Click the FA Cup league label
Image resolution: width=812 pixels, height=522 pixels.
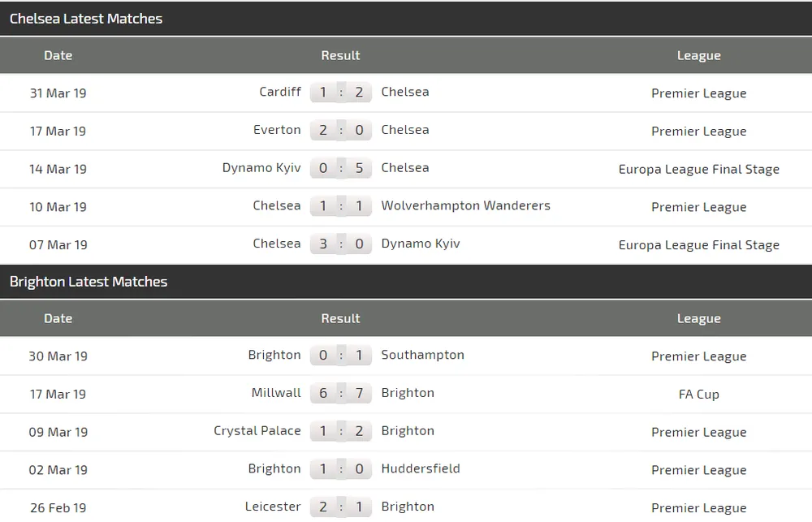[x=698, y=394]
